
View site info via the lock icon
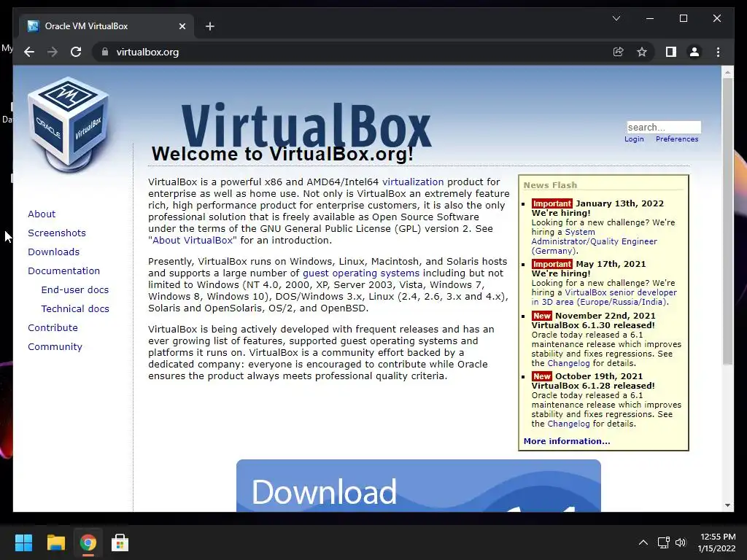(x=105, y=52)
